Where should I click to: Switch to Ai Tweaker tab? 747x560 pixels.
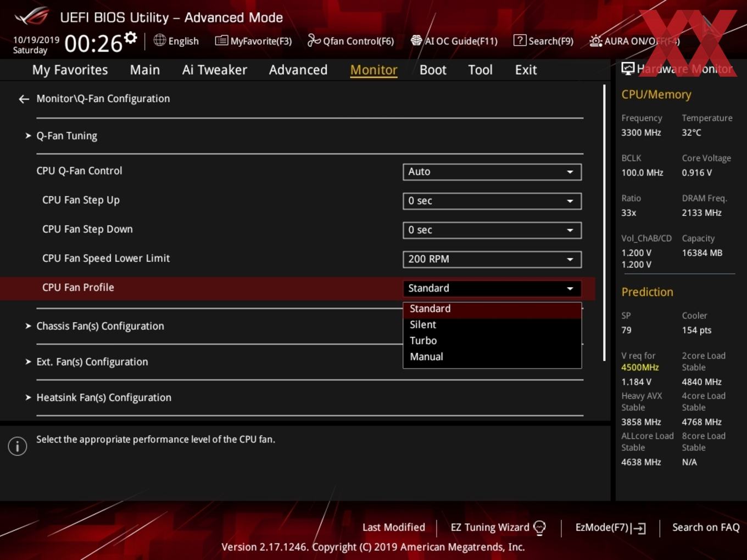coord(215,70)
